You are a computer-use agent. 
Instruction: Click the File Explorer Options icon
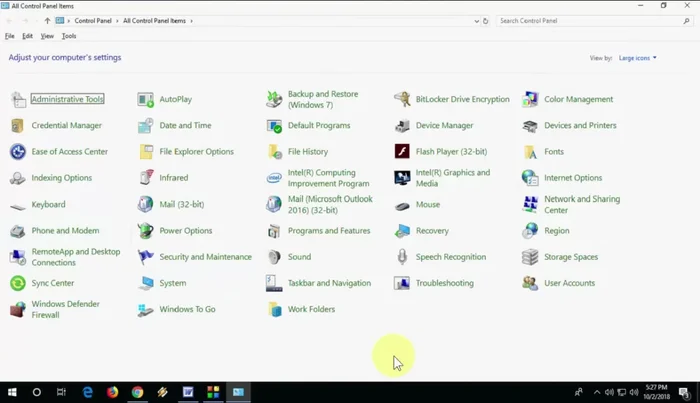tap(146, 152)
